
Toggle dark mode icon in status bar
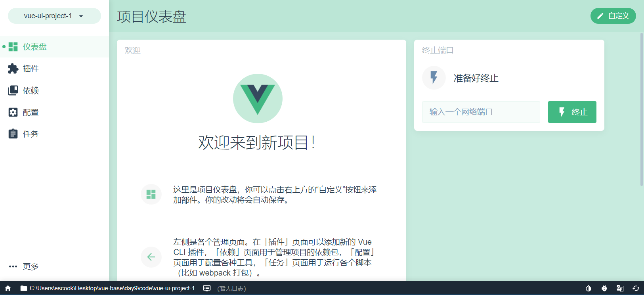point(589,288)
